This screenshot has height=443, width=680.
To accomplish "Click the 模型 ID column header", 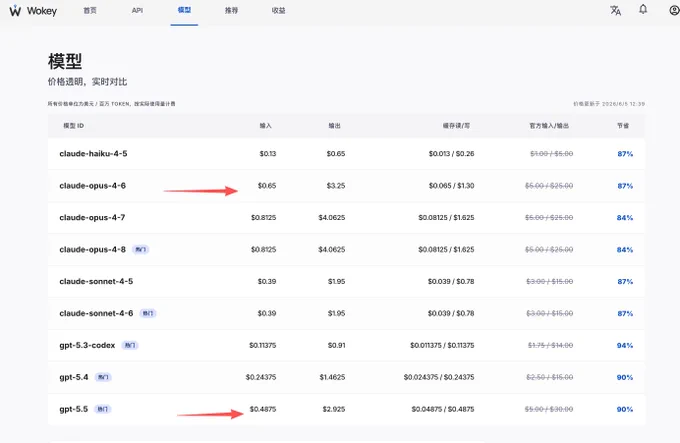I will tap(74, 126).
